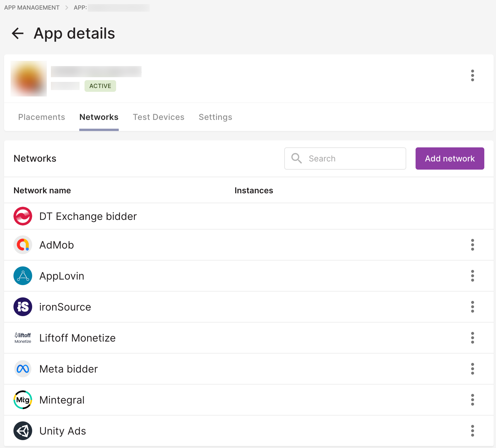Open the Unity Ads row options menu
This screenshot has height=448, width=496.
tap(472, 431)
